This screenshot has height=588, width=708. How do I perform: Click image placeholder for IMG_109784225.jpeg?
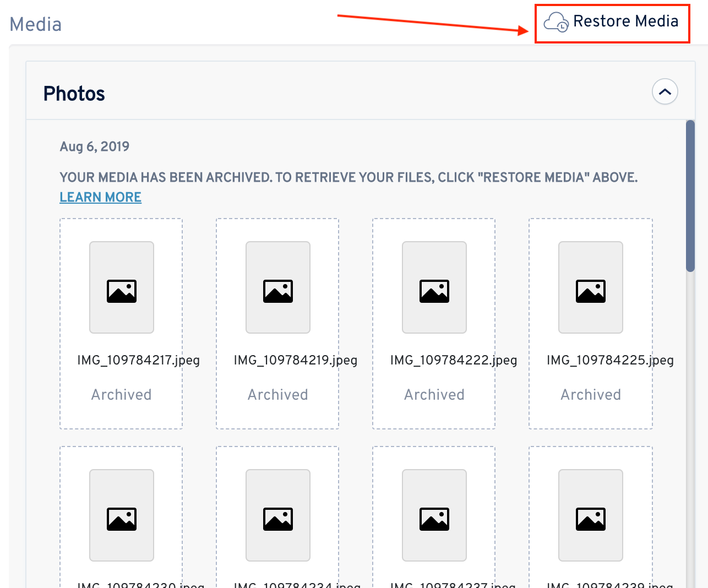coord(591,287)
